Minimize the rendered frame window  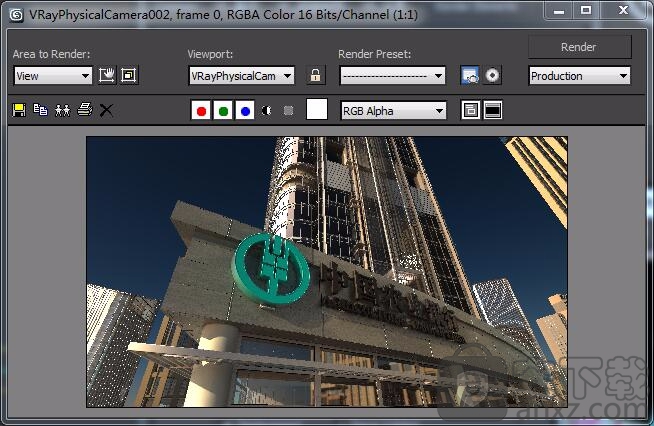[x=559, y=11]
